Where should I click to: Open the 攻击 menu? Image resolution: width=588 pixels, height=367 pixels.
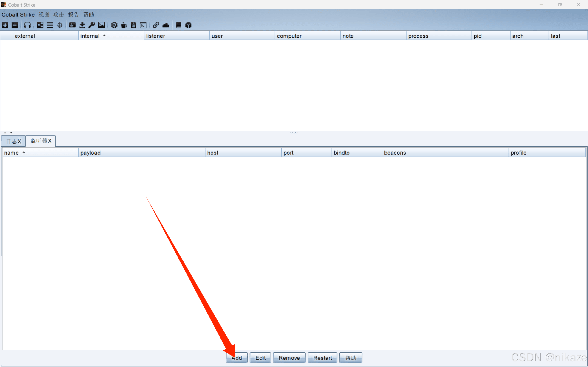[59, 14]
